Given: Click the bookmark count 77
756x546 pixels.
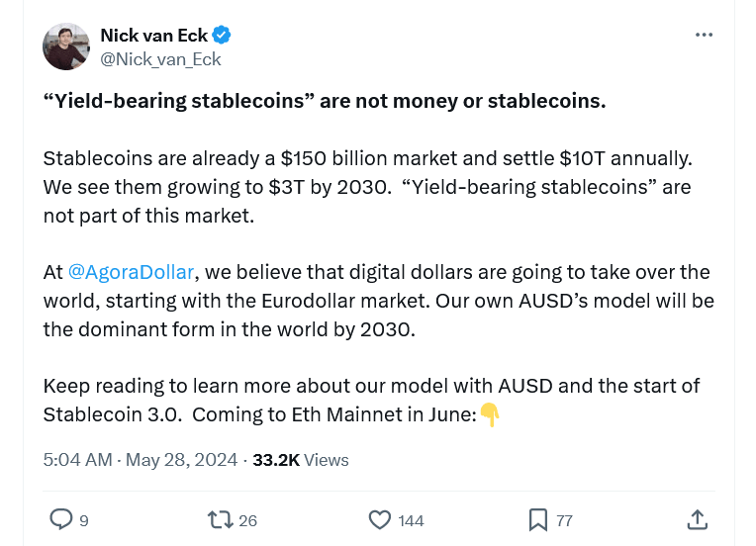Looking at the screenshot, I should pos(564,520).
